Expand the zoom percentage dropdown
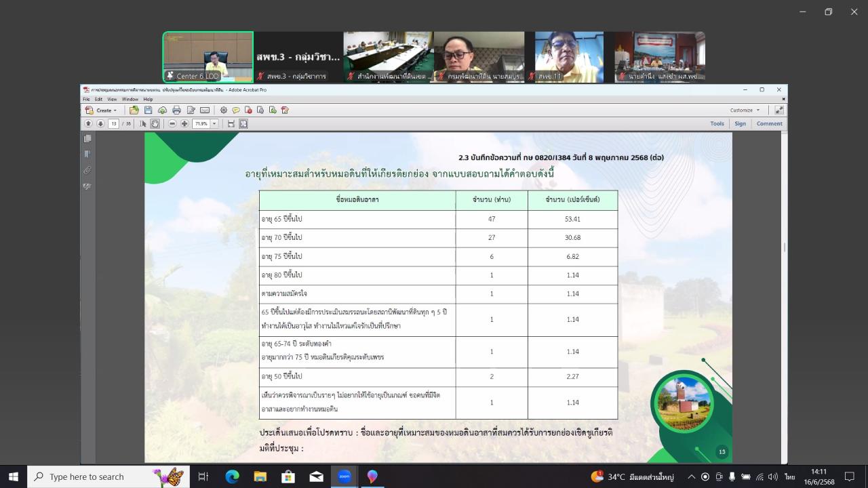 214,123
